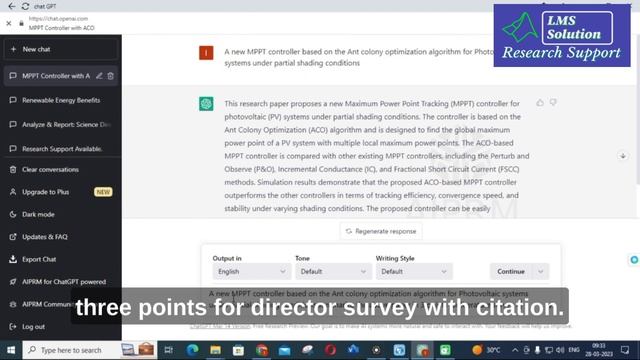Click the lock site-info icon
The width and height of the screenshot is (640, 360).
pos(21,23)
